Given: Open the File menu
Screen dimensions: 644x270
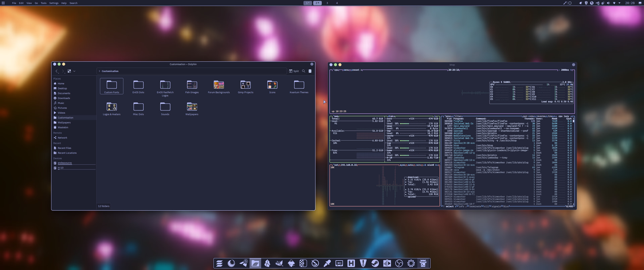Looking at the screenshot, I should tap(14, 3).
